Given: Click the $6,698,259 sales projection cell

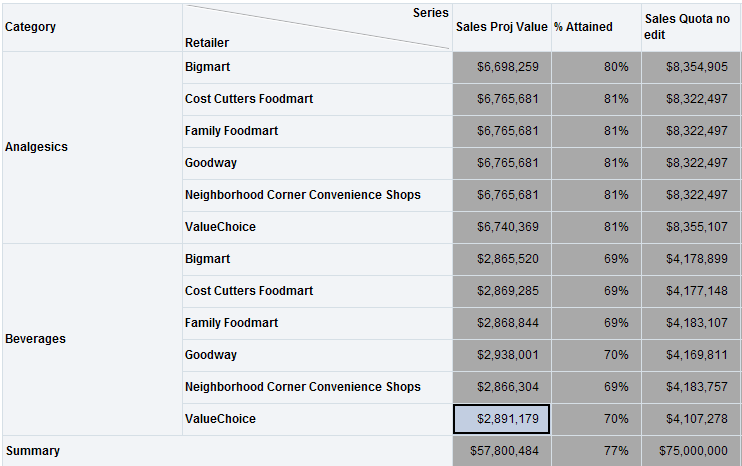Looking at the screenshot, I should point(502,67).
